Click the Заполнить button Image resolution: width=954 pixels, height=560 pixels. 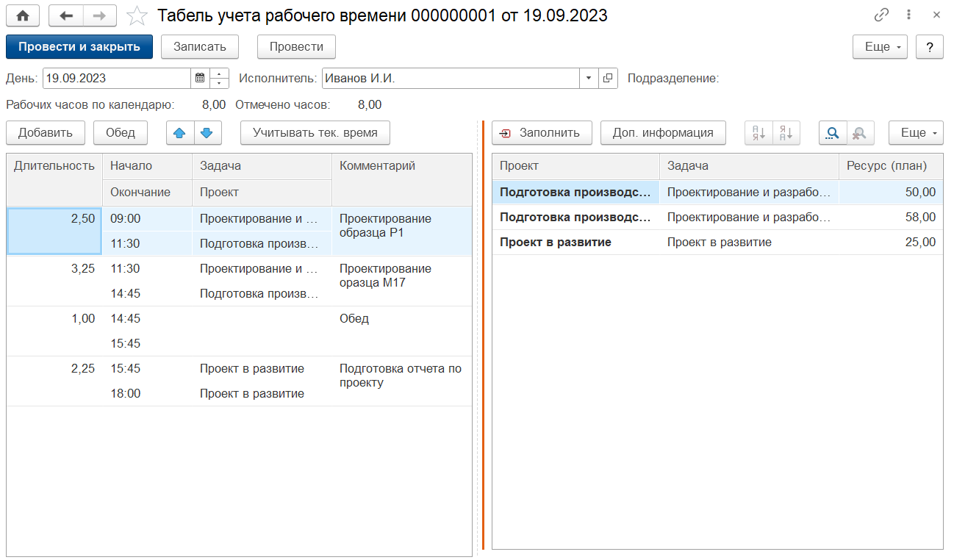[542, 133]
